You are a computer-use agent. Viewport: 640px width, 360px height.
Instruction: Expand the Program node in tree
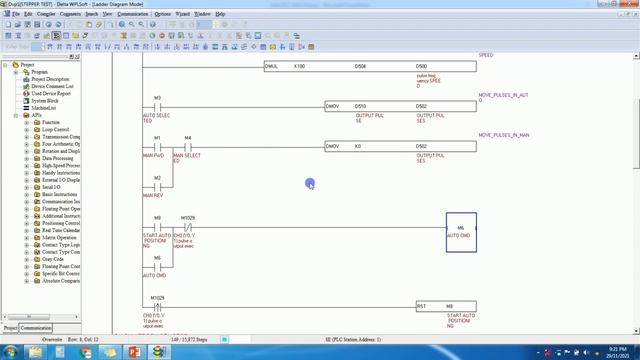(16, 72)
